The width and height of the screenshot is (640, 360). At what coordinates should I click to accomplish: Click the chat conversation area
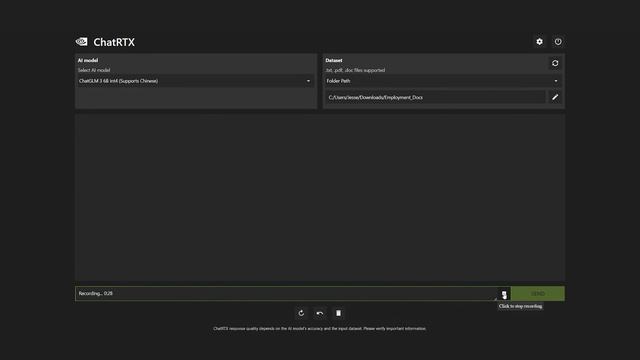[x=320, y=198]
